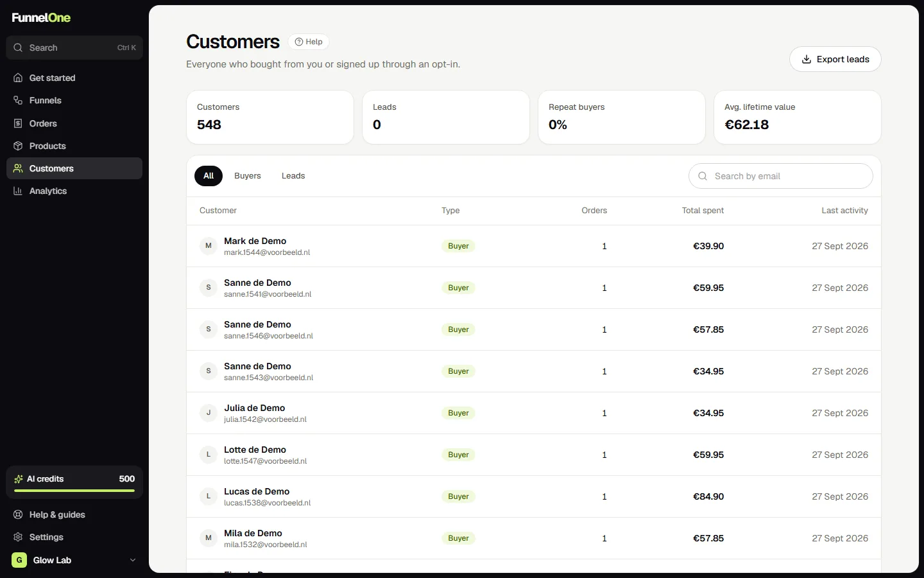Expand the Glow Lab workspace chevron
Viewport: 924px width, 578px height.
tap(133, 560)
